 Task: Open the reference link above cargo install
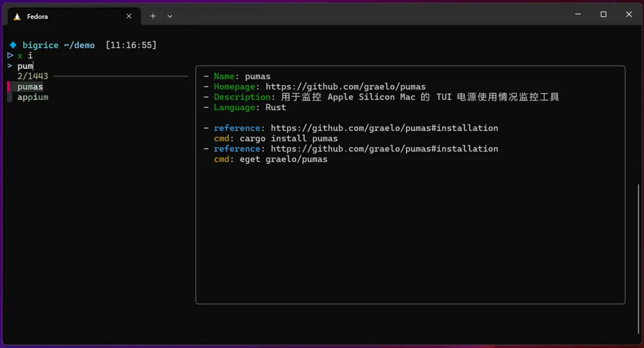click(384, 128)
